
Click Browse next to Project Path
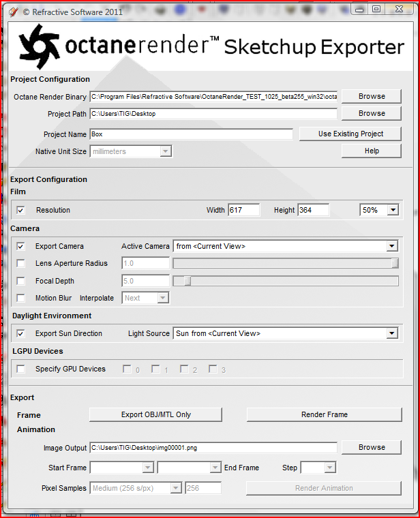[x=372, y=113]
